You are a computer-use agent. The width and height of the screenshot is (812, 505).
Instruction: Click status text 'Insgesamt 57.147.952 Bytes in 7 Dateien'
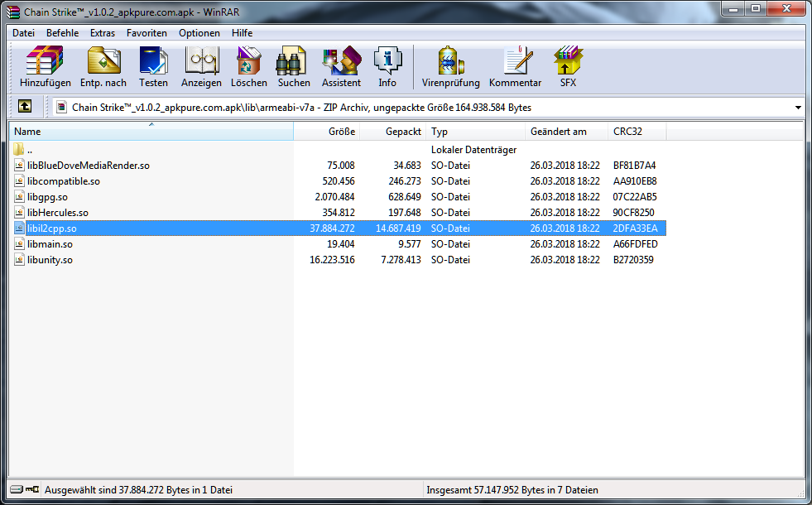(x=512, y=490)
